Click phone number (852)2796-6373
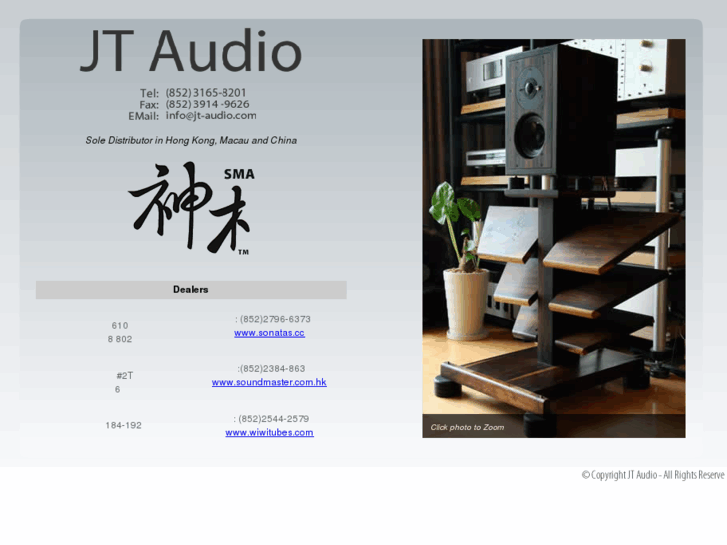The height and width of the screenshot is (545, 727). point(275,319)
